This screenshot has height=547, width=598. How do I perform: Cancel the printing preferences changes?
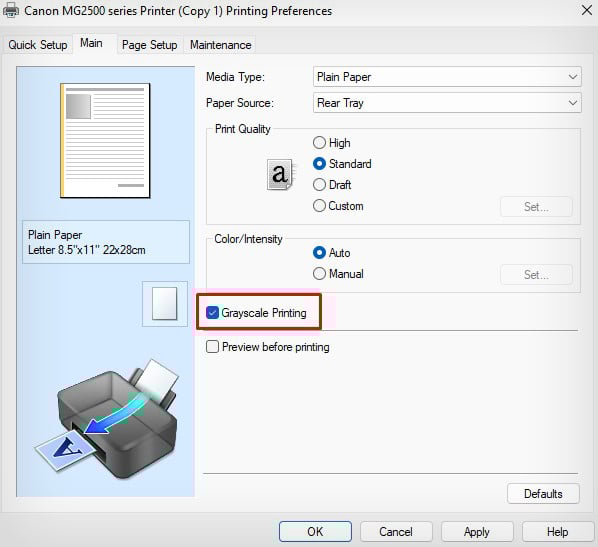(396, 531)
